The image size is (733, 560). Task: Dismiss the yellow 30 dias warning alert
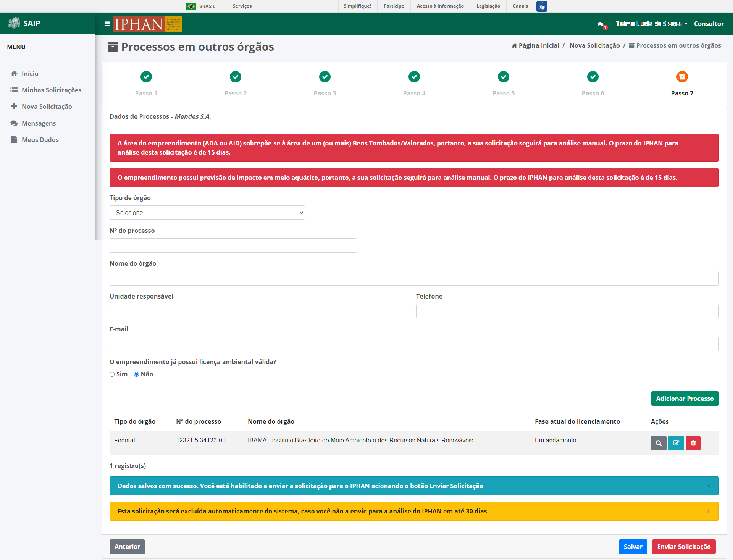click(708, 511)
